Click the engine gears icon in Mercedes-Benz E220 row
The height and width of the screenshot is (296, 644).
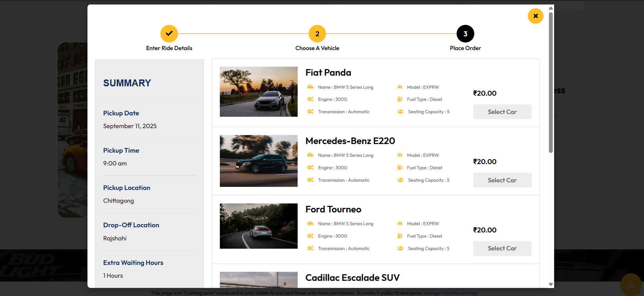310,168
